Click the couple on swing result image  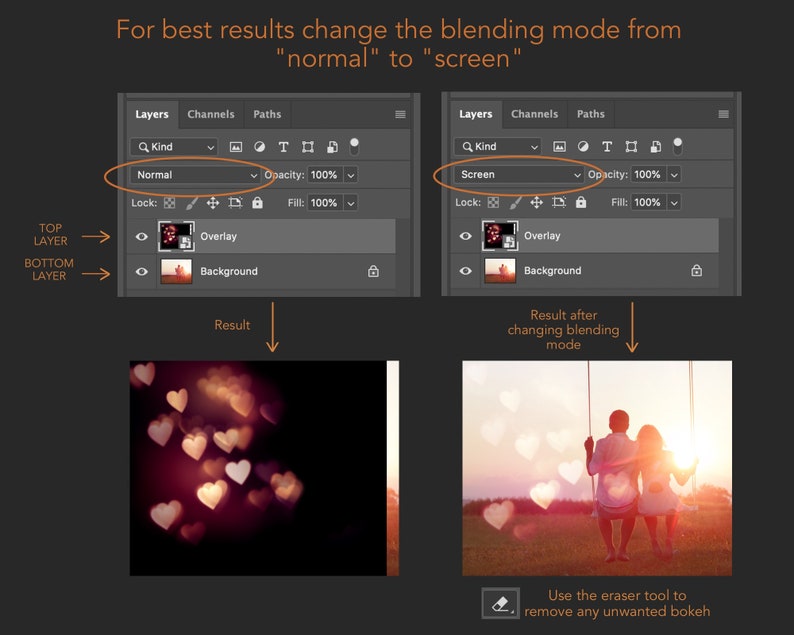pyautogui.click(x=597, y=468)
